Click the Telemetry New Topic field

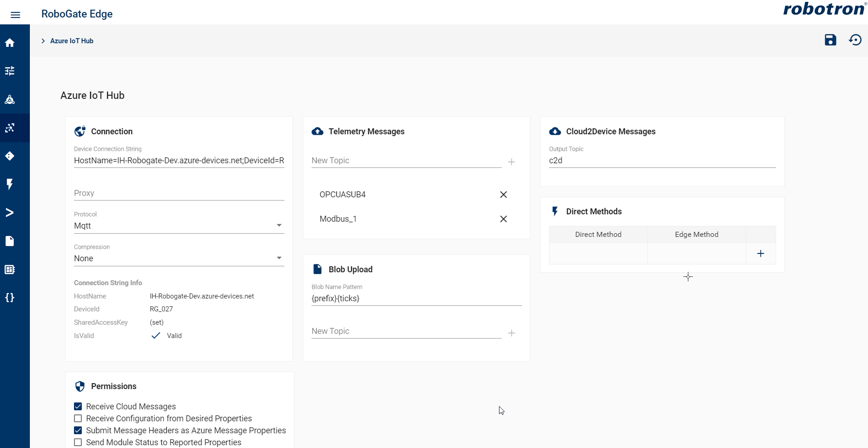coord(407,161)
